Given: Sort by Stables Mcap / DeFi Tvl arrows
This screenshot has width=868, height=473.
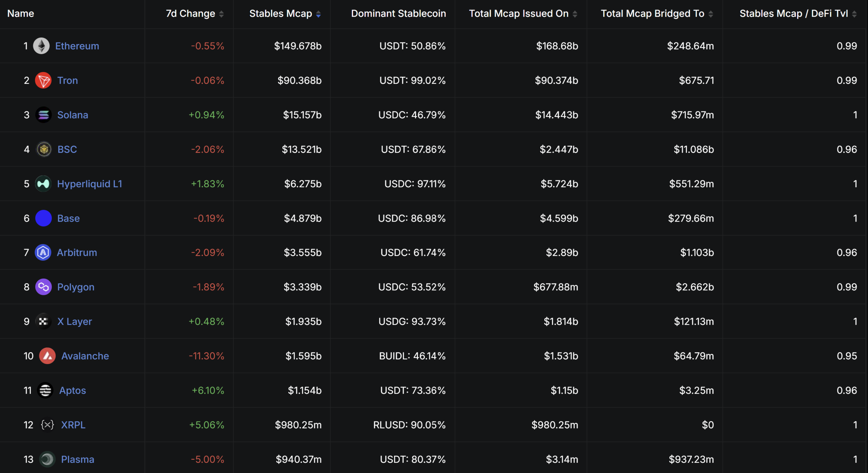Looking at the screenshot, I should point(854,14).
